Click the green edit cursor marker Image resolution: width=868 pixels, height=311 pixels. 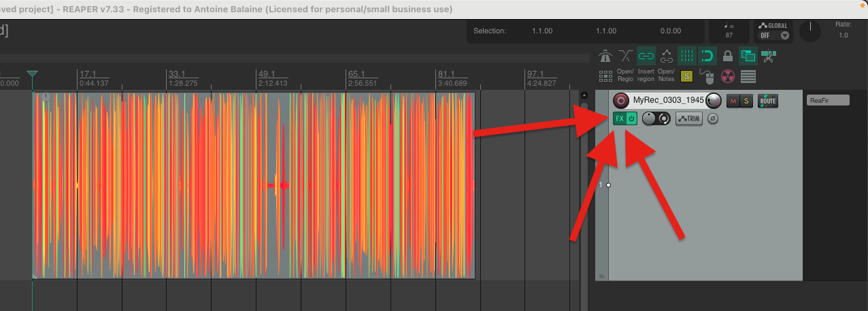[32, 73]
